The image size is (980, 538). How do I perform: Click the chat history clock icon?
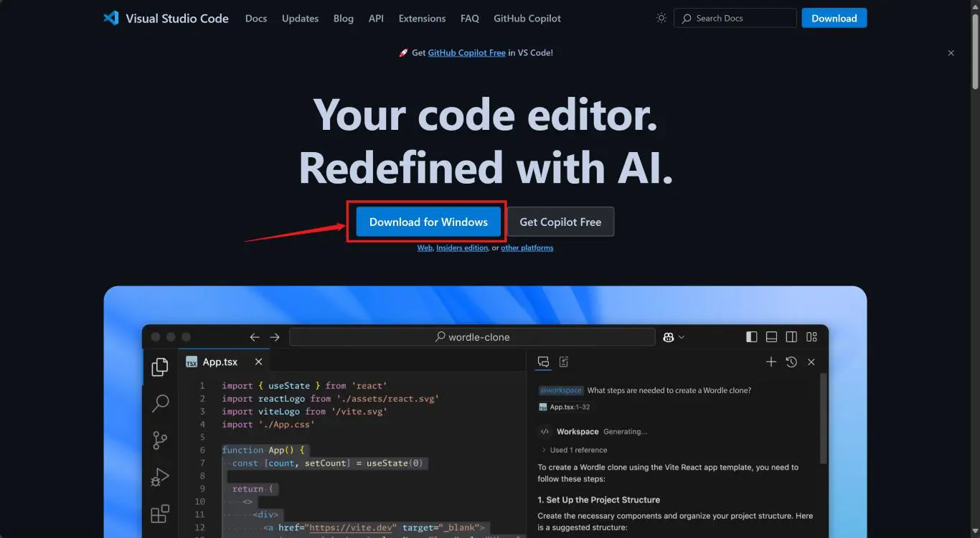click(791, 362)
